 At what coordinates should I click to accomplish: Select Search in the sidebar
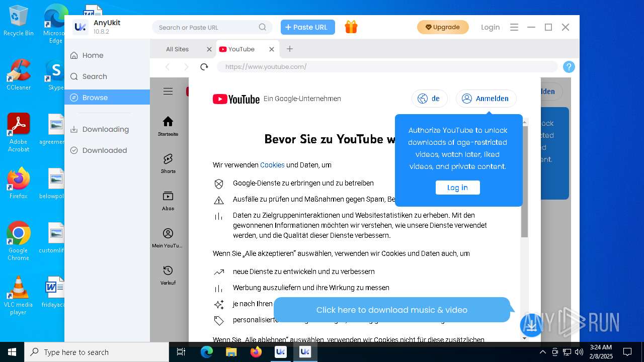107,76
